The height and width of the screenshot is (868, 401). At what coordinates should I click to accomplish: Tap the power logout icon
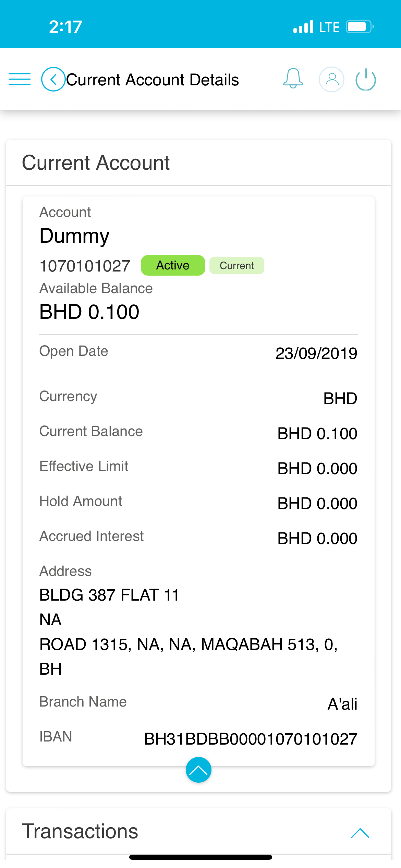click(366, 79)
